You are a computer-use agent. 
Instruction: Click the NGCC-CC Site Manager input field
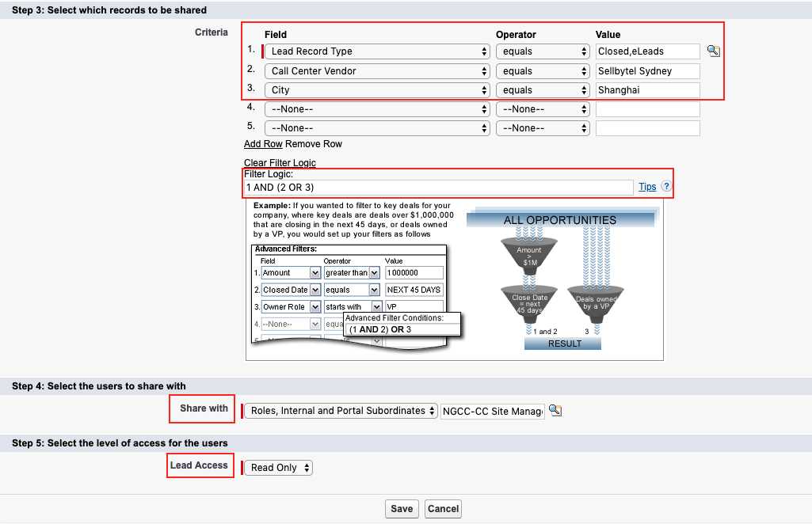pyautogui.click(x=493, y=412)
